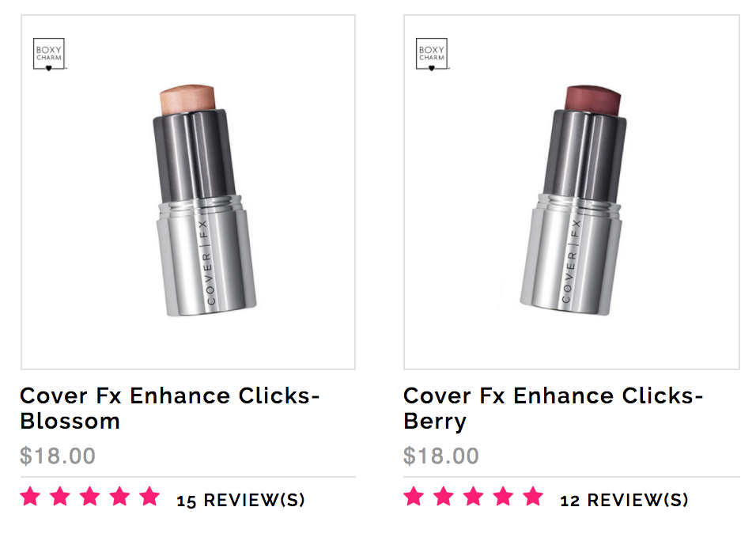
Task: Select the dark Berry shade tip
Action: (593, 100)
